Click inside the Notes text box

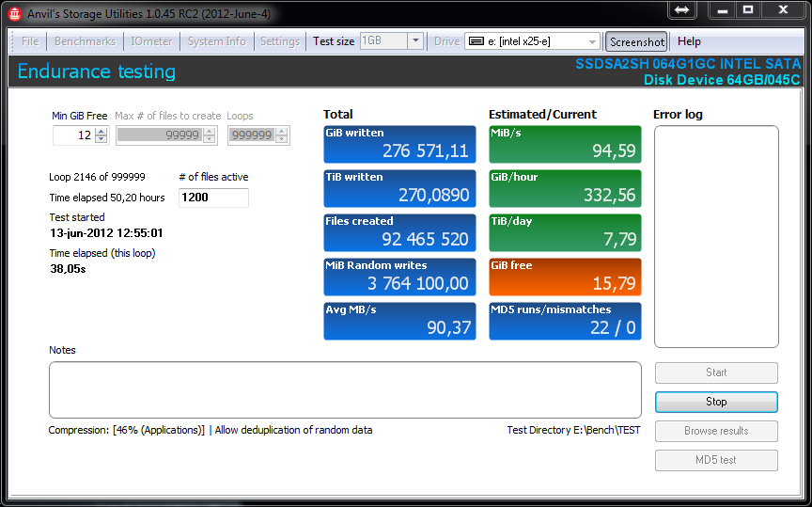[345, 389]
